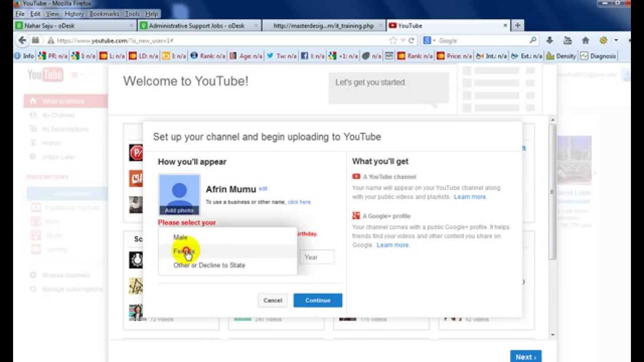Viewport: 644px width, 362px height.
Task: Switch to the Nahar Saju - oDesk tab
Action: point(75,26)
